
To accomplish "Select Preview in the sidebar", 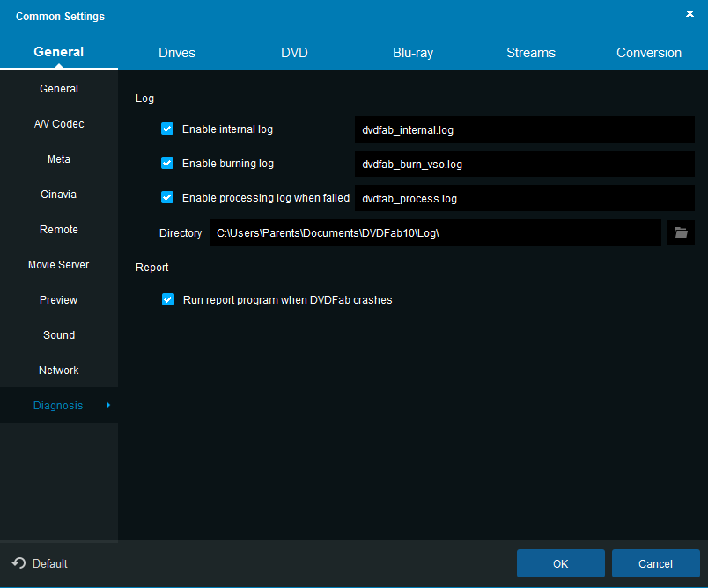I will [59, 299].
